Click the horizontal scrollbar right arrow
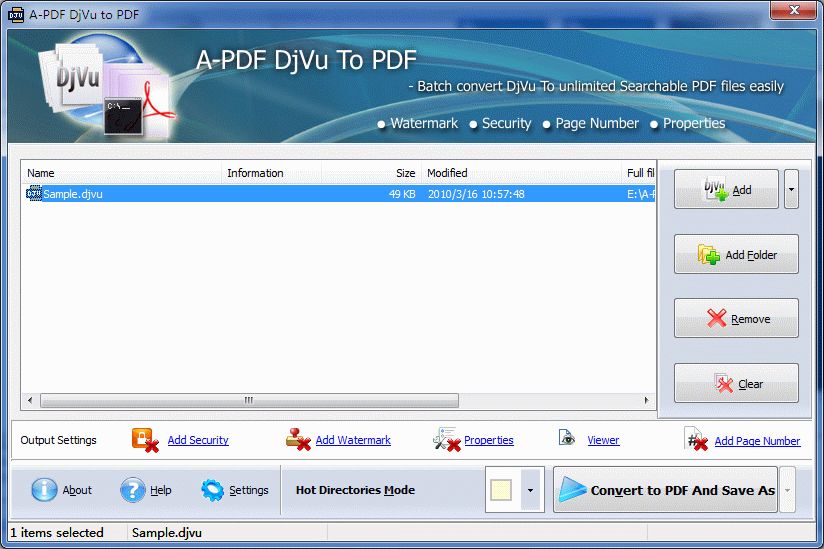 [646, 400]
